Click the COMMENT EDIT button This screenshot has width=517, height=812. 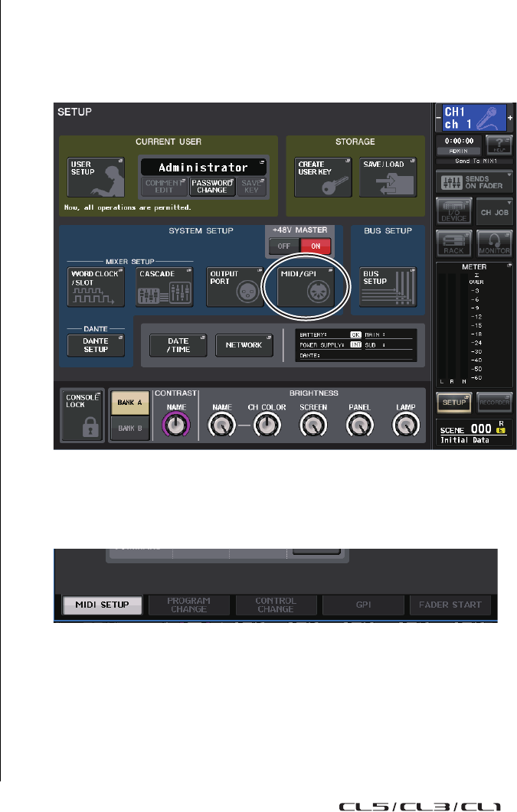point(164,187)
